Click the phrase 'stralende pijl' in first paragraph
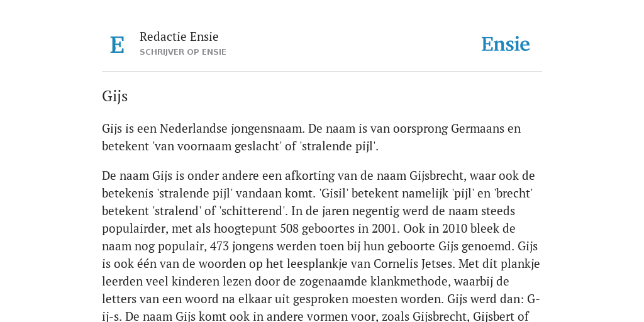 pyautogui.click(x=339, y=147)
